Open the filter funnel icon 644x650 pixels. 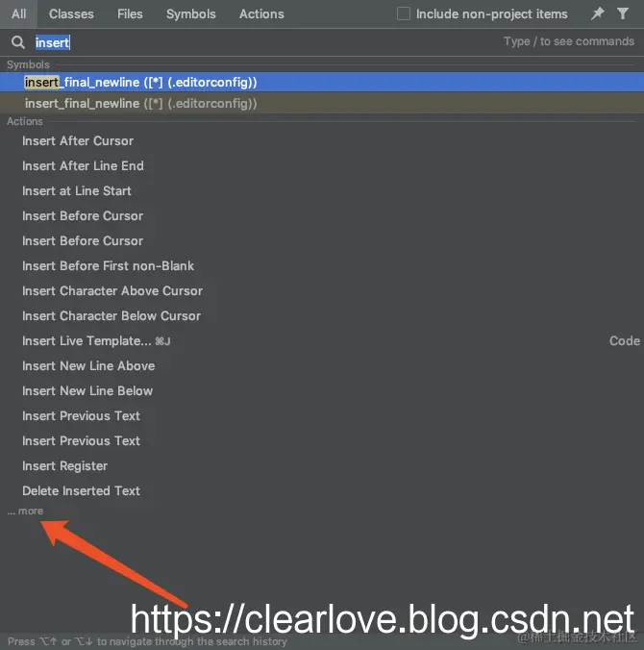point(623,13)
